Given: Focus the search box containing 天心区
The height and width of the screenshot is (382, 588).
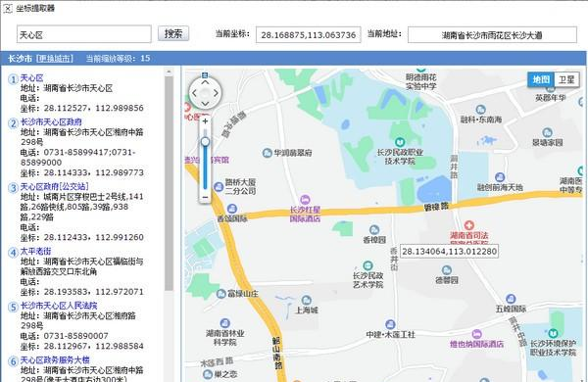Looking at the screenshot, I should click(84, 34).
